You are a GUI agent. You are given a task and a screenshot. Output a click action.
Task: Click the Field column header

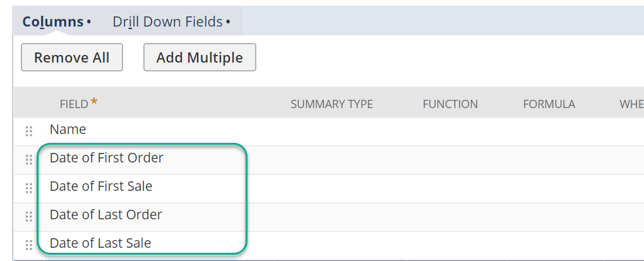(74, 104)
